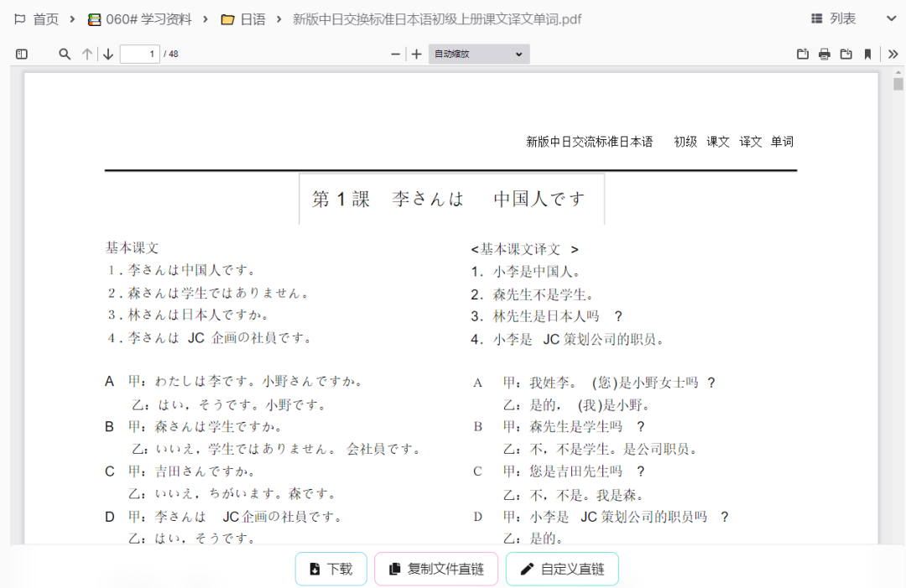Click the 复制文件直链 button

(x=435, y=568)
